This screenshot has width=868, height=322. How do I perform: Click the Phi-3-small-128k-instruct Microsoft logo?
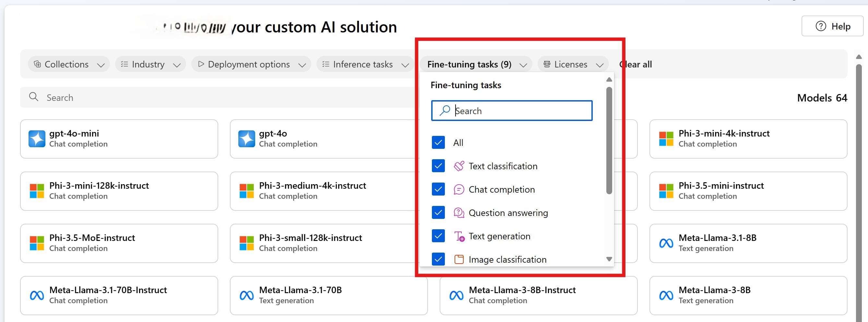pyautogui.click(x=247, y=243)
